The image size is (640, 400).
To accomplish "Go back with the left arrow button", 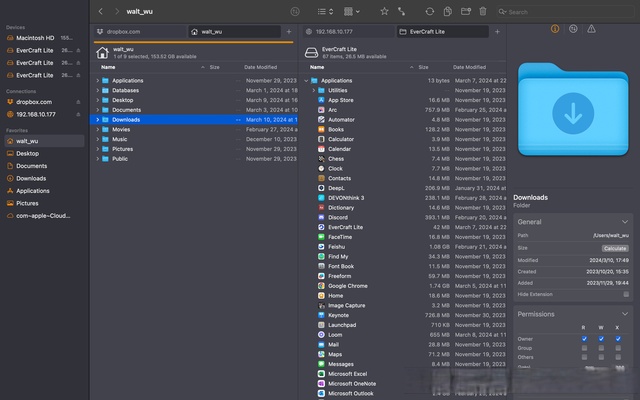I will (x=101, y=11).
